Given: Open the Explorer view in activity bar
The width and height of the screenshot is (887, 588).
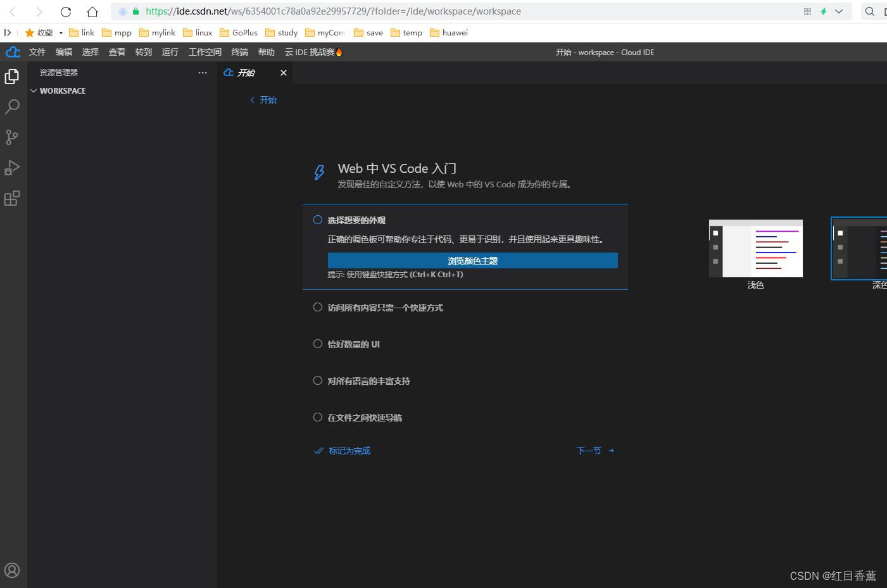Looking at the screenshot, I should pyautogui.click(x=12, y=77).
